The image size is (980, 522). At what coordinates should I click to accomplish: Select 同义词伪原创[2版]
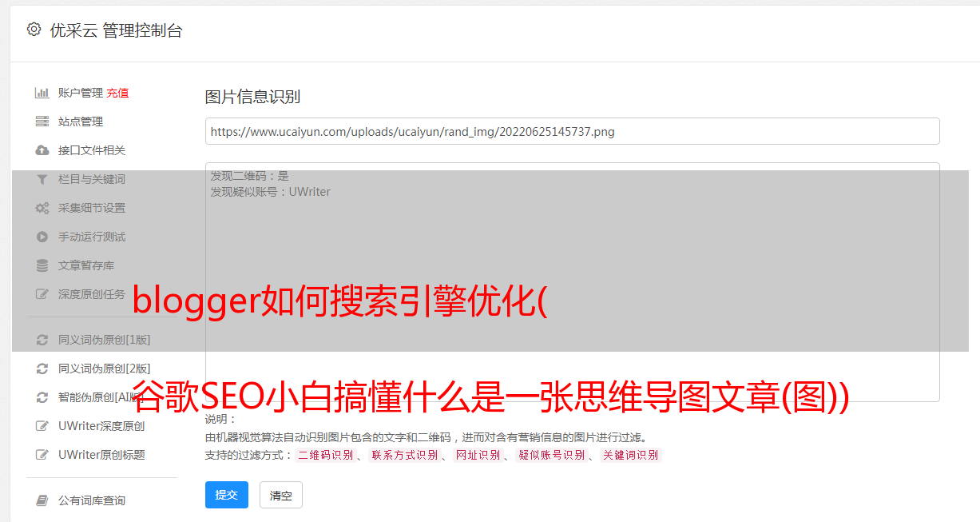tap(104, 369)
